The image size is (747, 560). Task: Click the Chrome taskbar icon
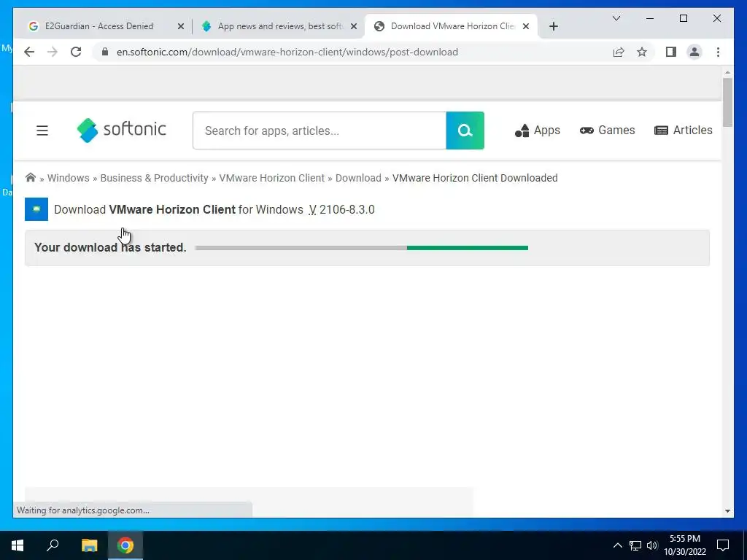pos(125,545)
